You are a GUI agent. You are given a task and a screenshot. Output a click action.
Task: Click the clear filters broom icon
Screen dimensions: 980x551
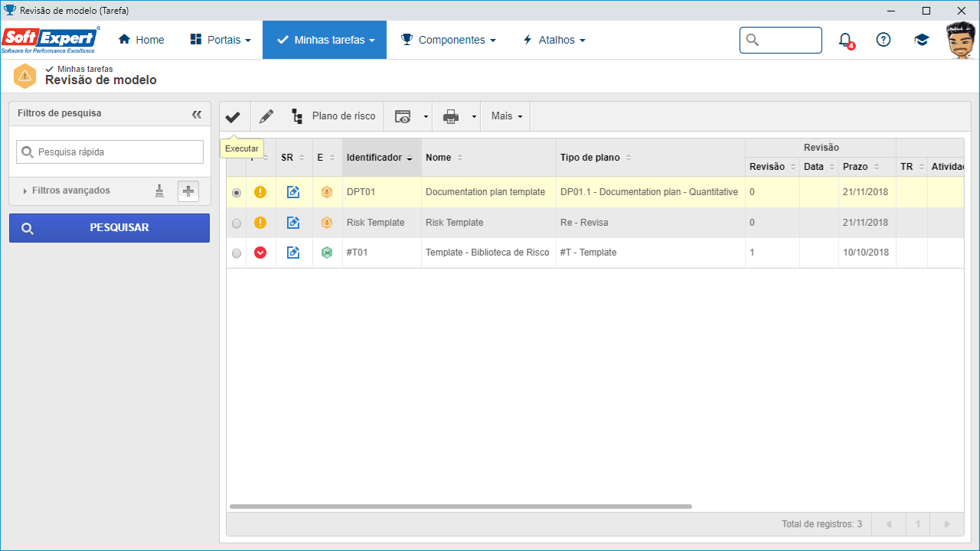tap(159, 191)
